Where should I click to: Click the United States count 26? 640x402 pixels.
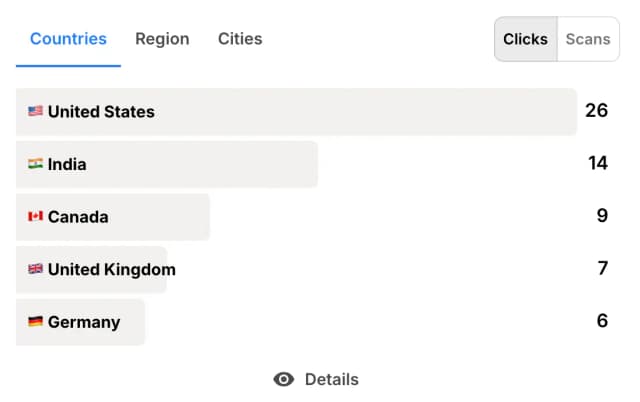pyautogui.click(x=596, y=110)
